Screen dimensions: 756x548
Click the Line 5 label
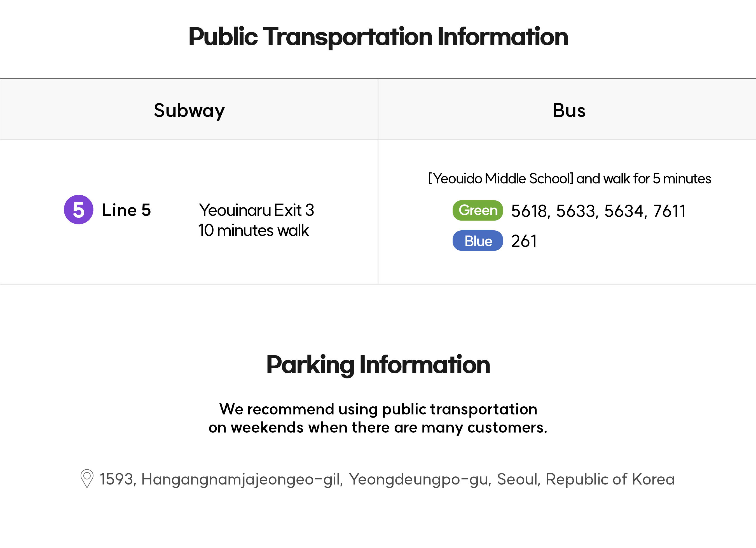tap(126, 210)
